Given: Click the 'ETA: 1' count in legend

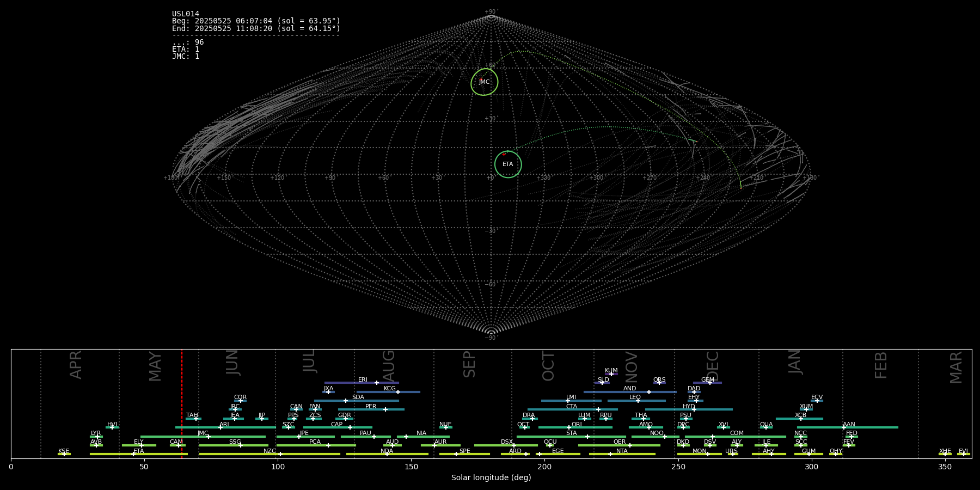Looking at the screenshot, I should click(x=186, y=50).
